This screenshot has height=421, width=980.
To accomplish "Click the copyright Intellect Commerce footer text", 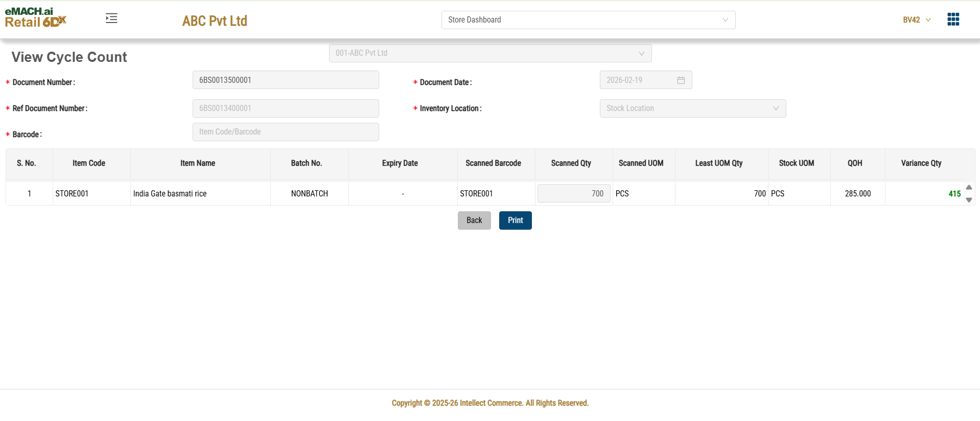I will tap(490, 403).
